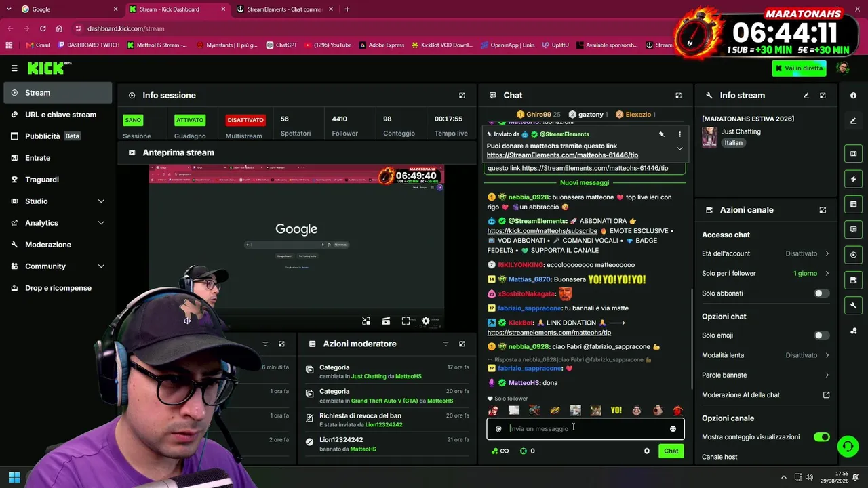
Task: Open the StreamElements tip link in pinned message
Action: point(562,155)
